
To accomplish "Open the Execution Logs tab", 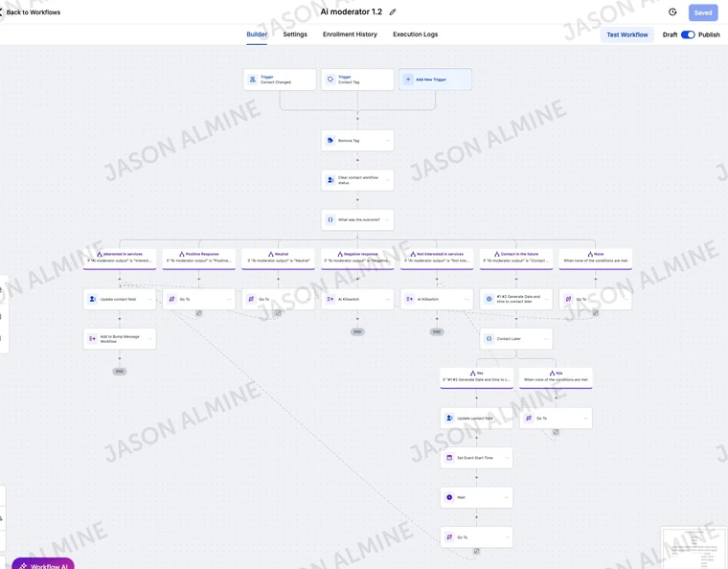I will [x=415, y=34].
